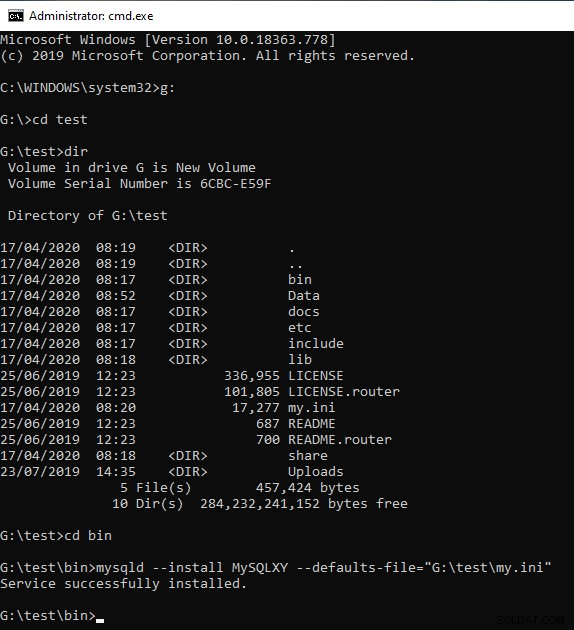The image size is (574, 630).
Task: Click the LICENSE.router file name
Action: [x=344, y=392]
